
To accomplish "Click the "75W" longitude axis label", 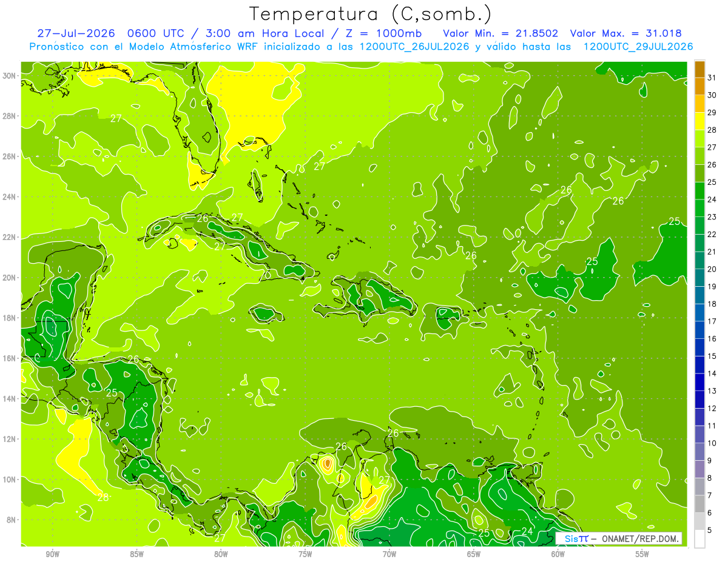I will coord(306,555).
